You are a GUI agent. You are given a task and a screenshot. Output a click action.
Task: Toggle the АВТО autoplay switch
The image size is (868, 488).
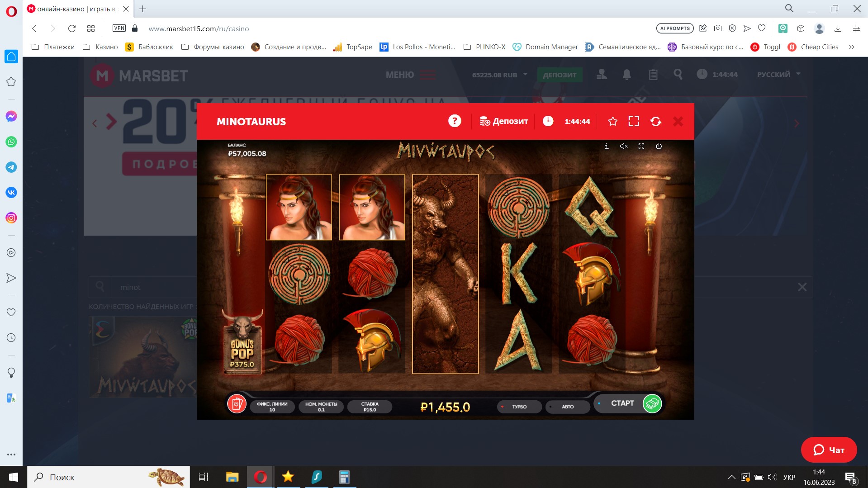click(x=568, y=407)
